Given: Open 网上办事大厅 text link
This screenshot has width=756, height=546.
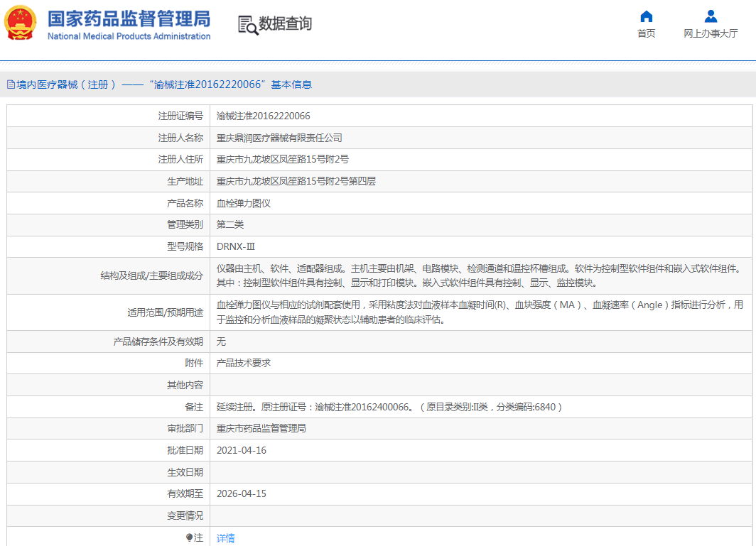Looking at the screenshot, I should point(711,33).
